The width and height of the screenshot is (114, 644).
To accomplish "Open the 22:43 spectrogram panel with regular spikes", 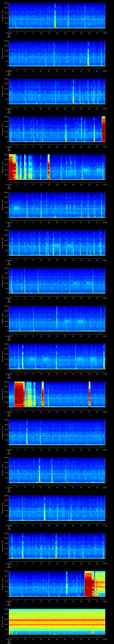I will [57, 243].
